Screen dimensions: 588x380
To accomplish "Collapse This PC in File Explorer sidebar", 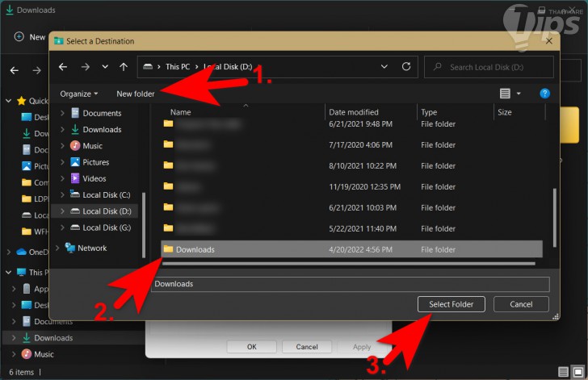I will pyautogui.click(x=8, y=273).
